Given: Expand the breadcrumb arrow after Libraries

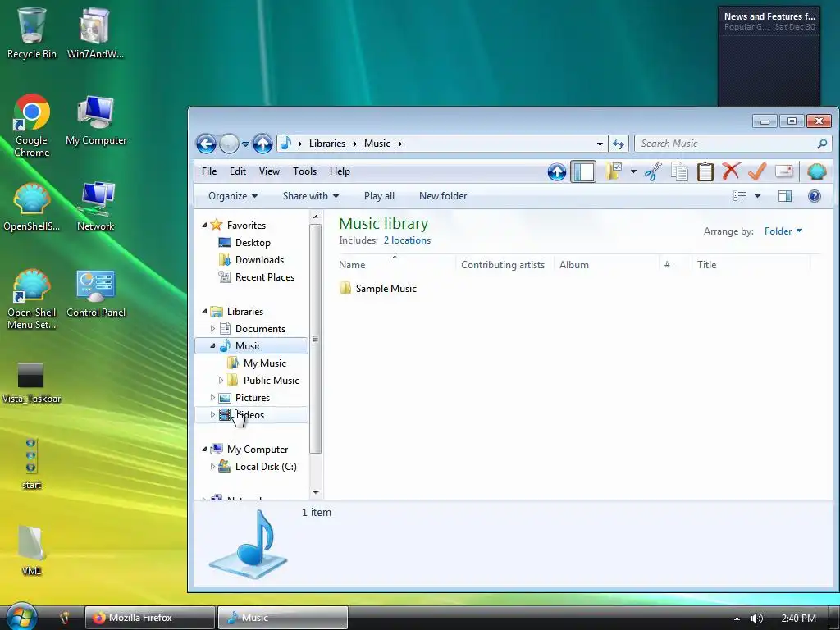Looking at the screenshot, I should pos(354,144).
